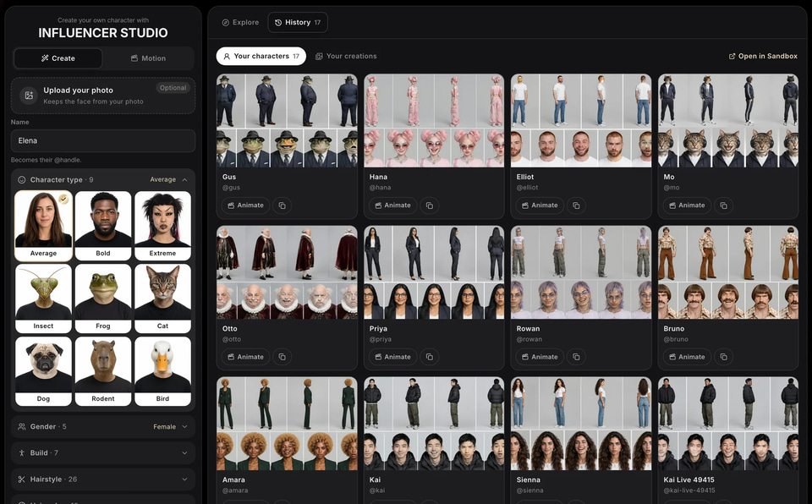Screen dimensions: 812x504
Task: Open Sienna character preview image
Action: click(x=581, y=424)
